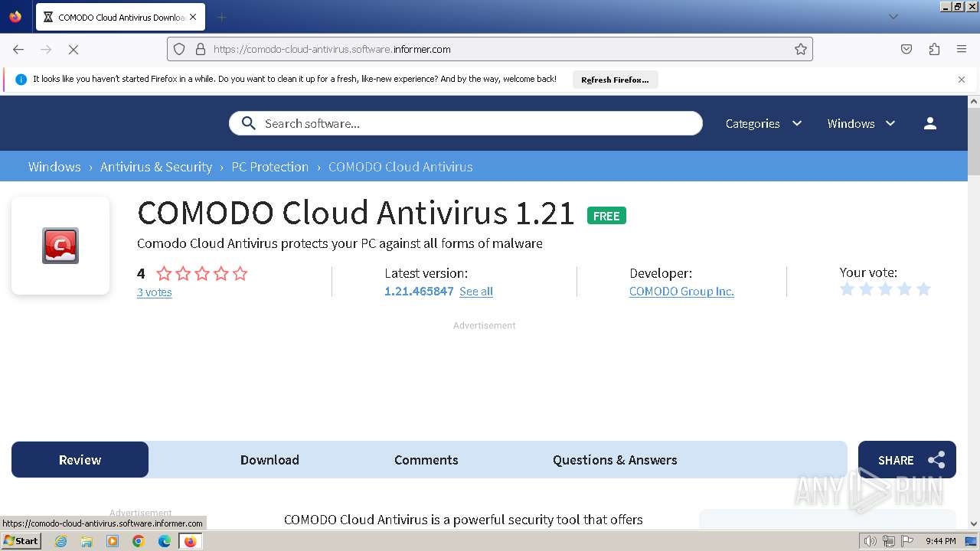Screen dimensions: 980x551
Task: Open the Action Center flag icon
Action: pyautogui.click(x=906, y=541)
